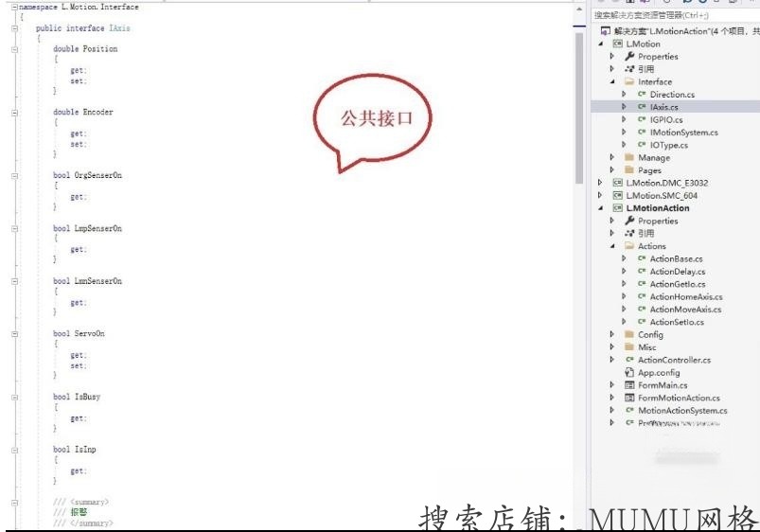The height and width of the screenshot is (532, 760).
Task: Click the C# icon of ActionSetIo.cs
Action: pos(642,322)
